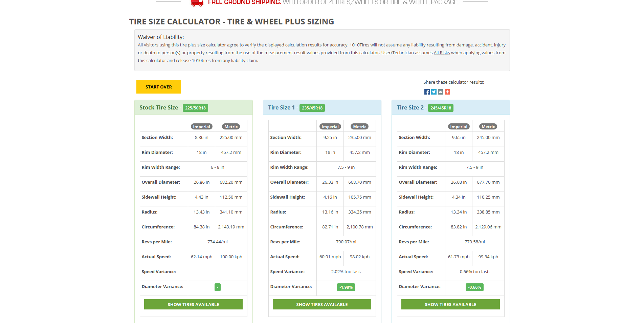Screen dimensions: 644x323
Task: Click the 225/50R18 stock size badge
Action: point(195,108)
